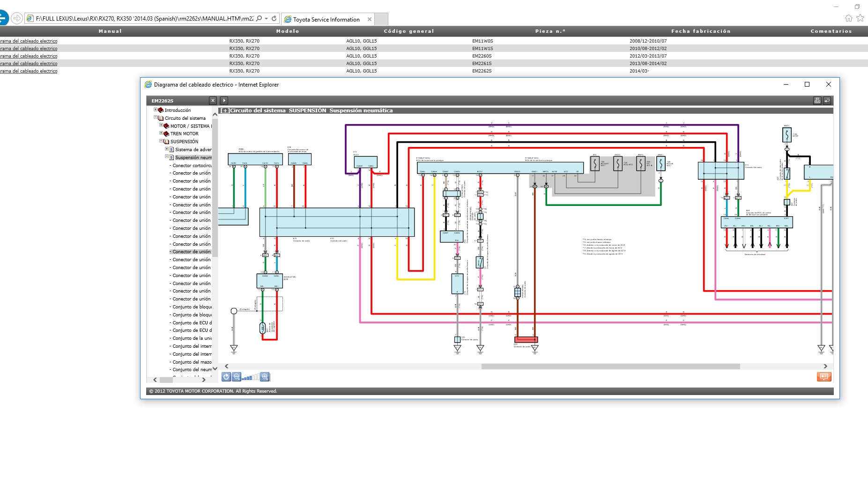Screen dimensions: 868x483
Task: Expand the Introducción tree node
Action: tap(156, 110)
